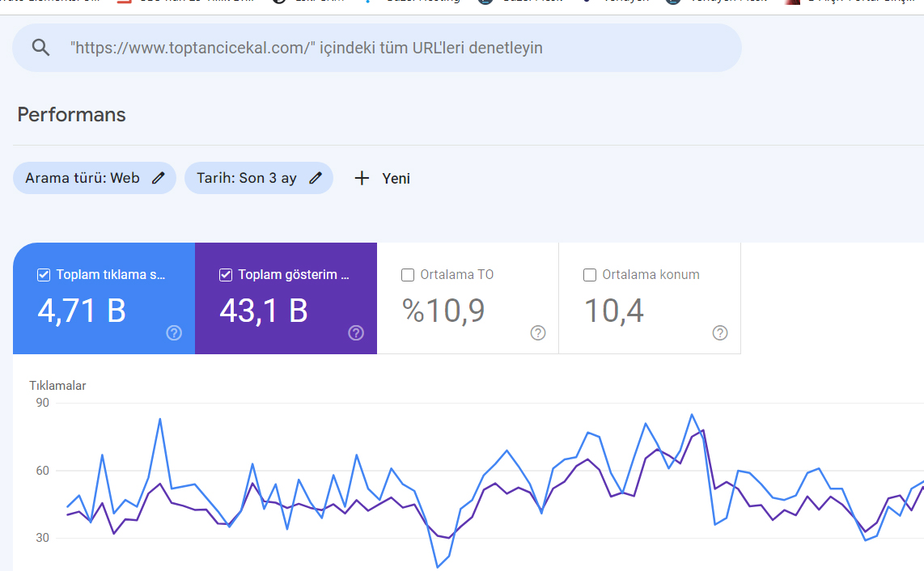Focus the URL inspection search field
This screenshot has height=571, width=924.
click(376, 48)
